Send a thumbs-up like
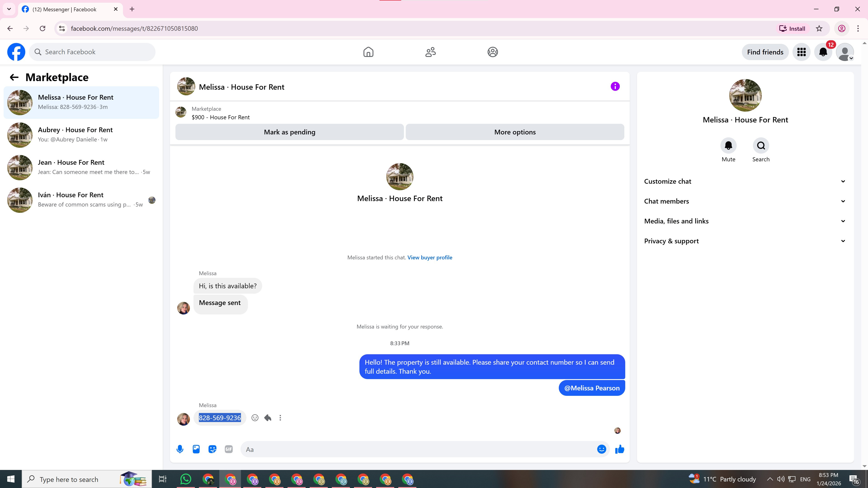 pos(620,449)
